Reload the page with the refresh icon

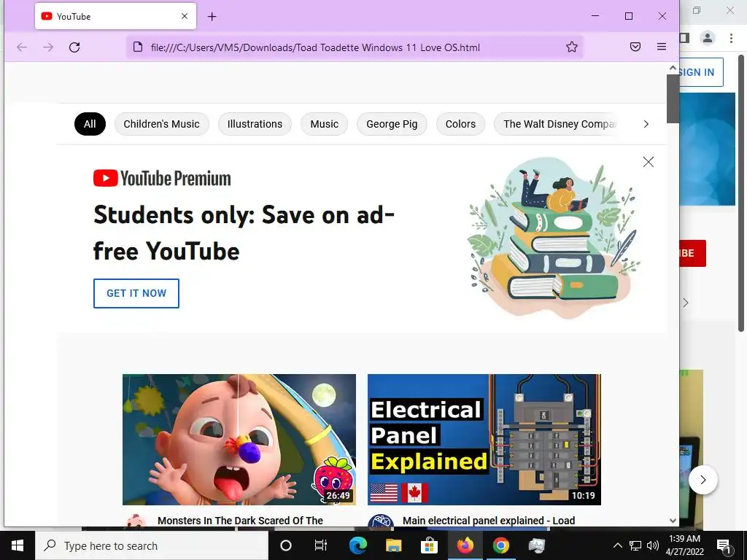(74, 47)
